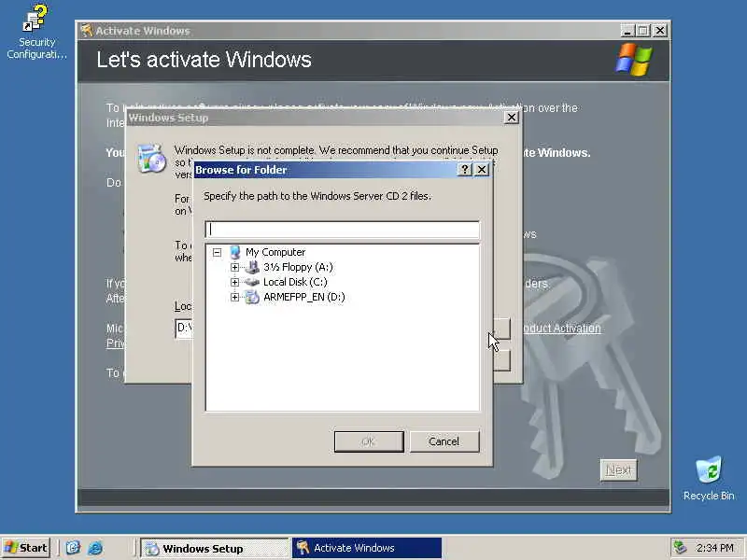Maximize the Activate Windows window
This screenshot has height=560, width=747.
click(x=643, y=31)
